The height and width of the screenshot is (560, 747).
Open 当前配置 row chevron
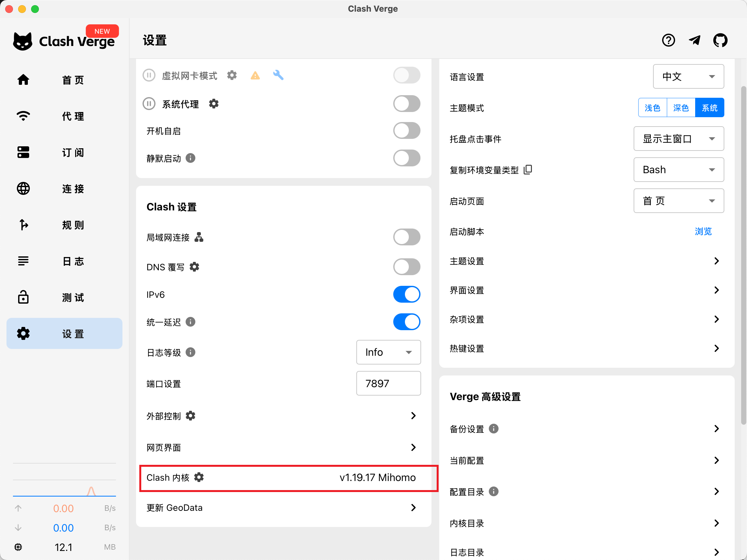717,460
